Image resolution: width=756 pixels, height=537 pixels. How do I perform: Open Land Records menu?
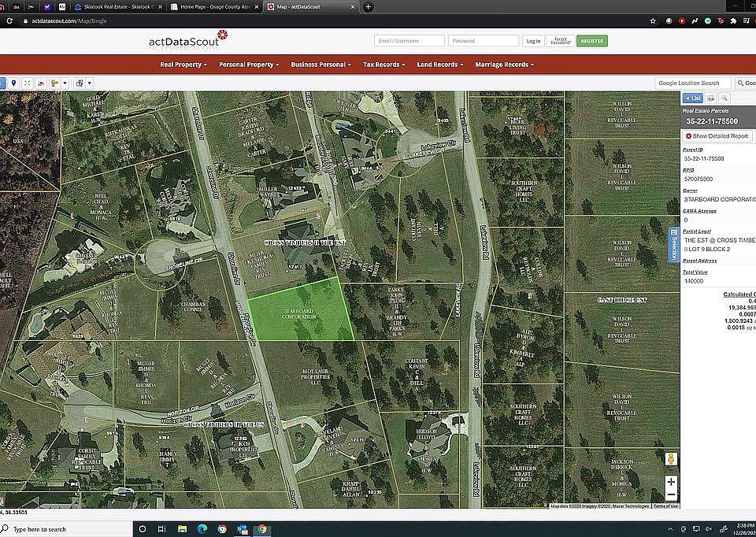click(439, 64)
